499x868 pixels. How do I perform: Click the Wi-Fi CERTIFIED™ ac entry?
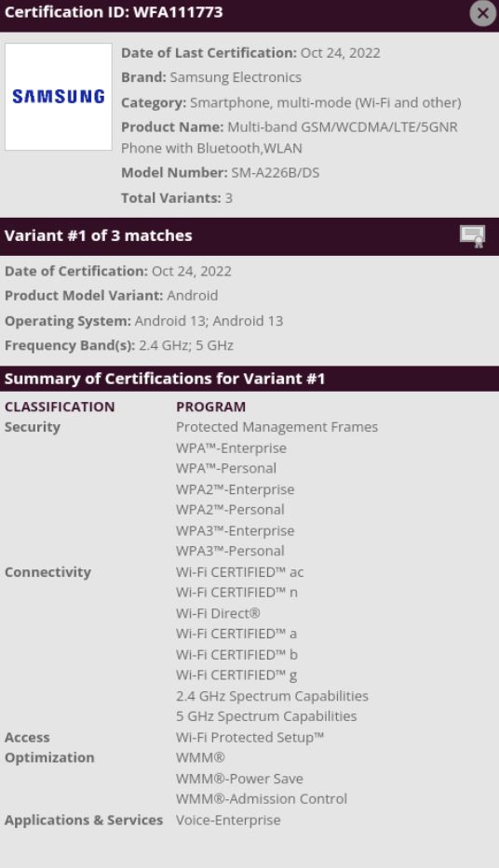pyautogui.click(x=240, y=572)
